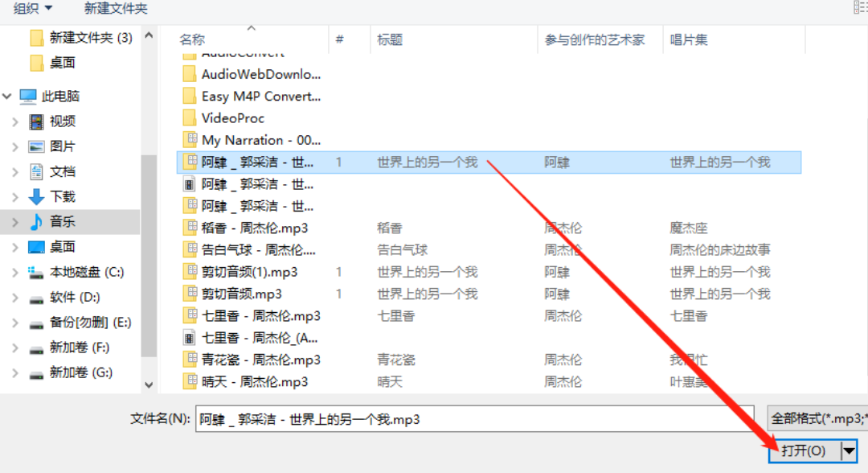The height and width of the screenshot is (473, 868).
Task: Sort by the 唱片集 column header
Action: click(689, 39)
